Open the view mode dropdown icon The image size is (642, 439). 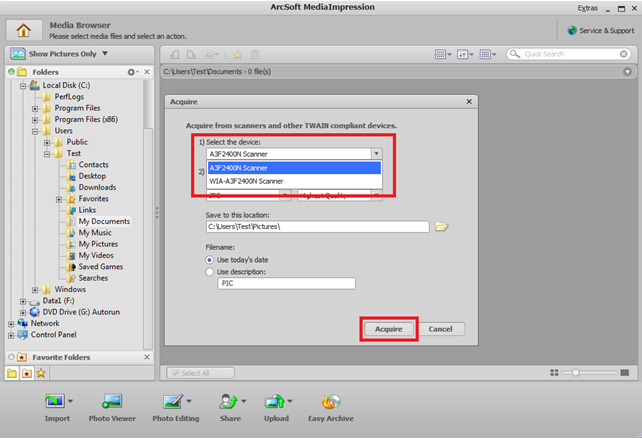[443, 54]
